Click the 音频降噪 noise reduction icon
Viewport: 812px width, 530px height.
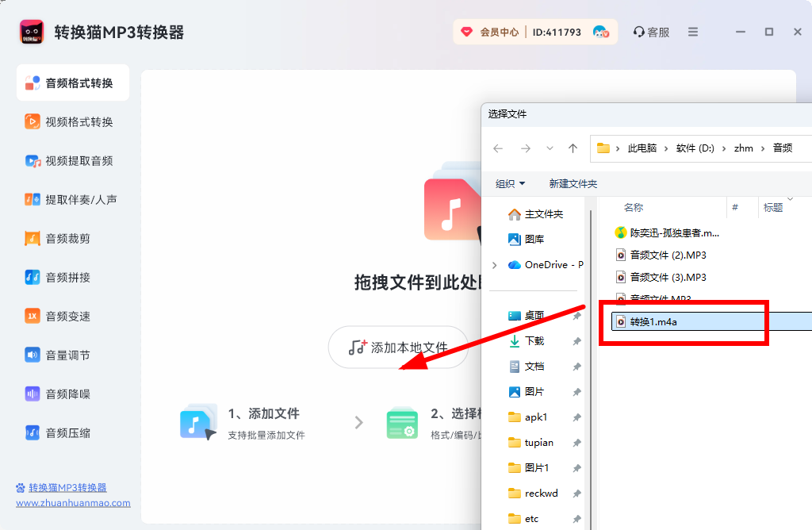click(32, 394)
